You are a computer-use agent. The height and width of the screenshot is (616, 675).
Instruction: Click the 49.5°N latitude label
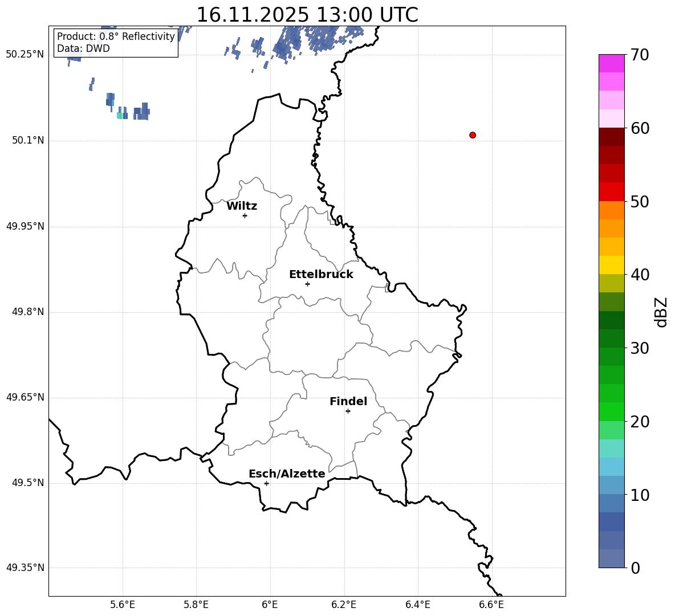28,483
